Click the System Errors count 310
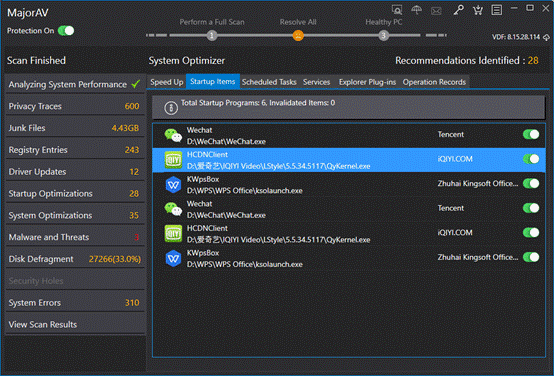The width and height of the screenshot is (554, 376). coord(132,303)
